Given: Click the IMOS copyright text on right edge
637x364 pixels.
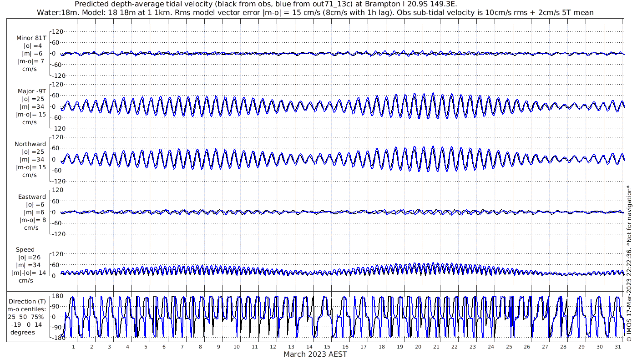Looking at the screenshot, I should tap(629, 264).
